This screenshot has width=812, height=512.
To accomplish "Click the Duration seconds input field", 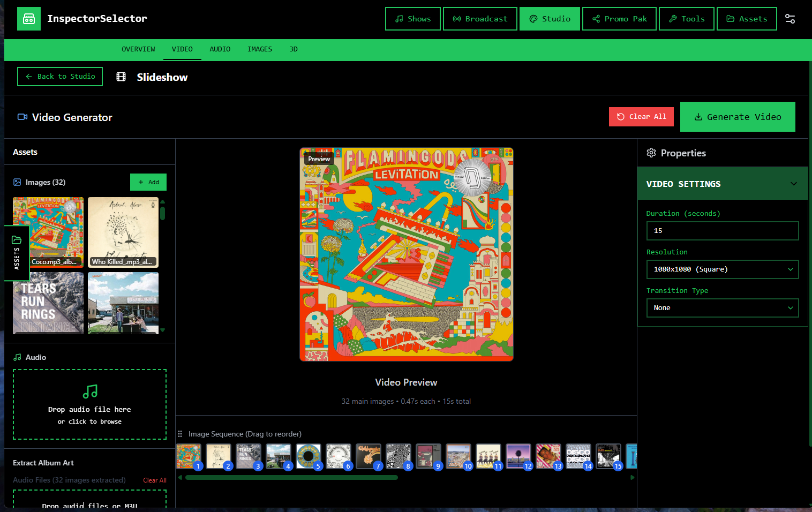I will click(722, 231).
